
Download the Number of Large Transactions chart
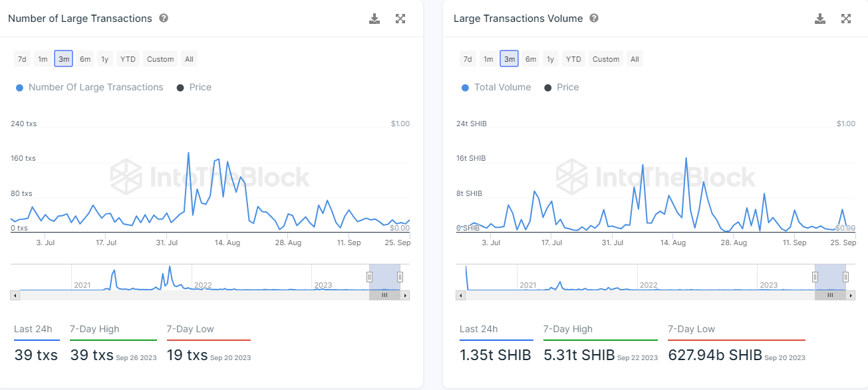point(374,19)
